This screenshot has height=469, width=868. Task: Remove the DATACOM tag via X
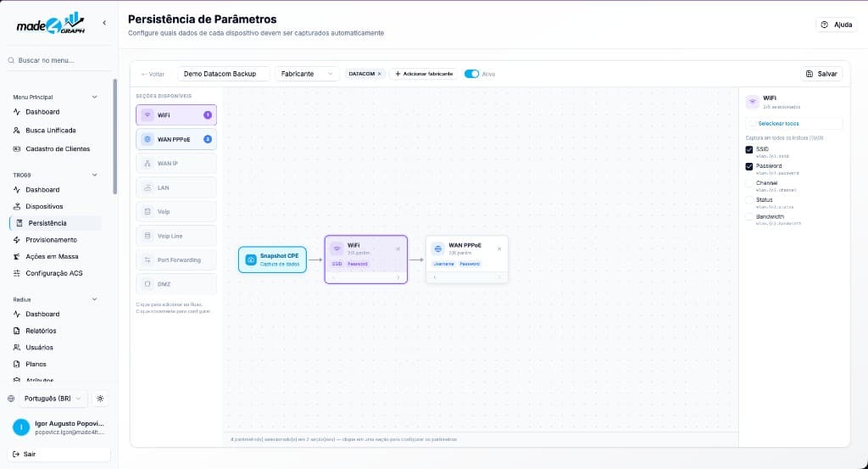(379, 74)
